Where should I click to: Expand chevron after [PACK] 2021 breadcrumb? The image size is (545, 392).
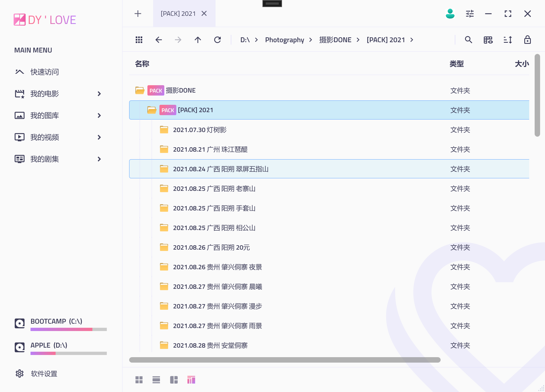[412, 40]
